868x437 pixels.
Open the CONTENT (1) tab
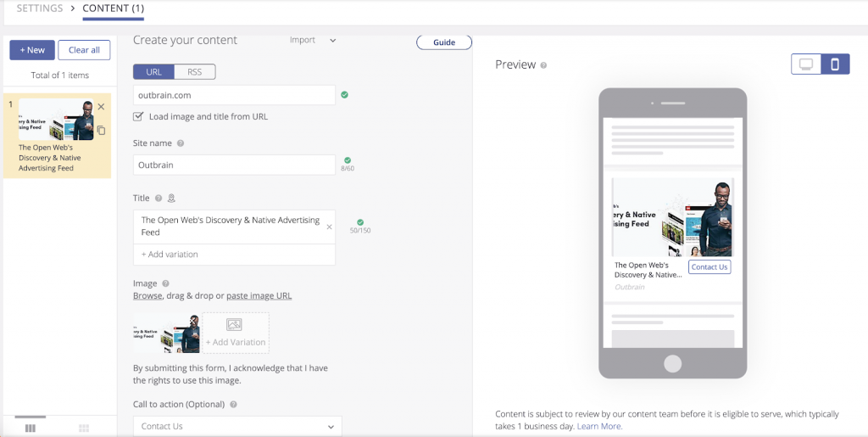point(113,8)
